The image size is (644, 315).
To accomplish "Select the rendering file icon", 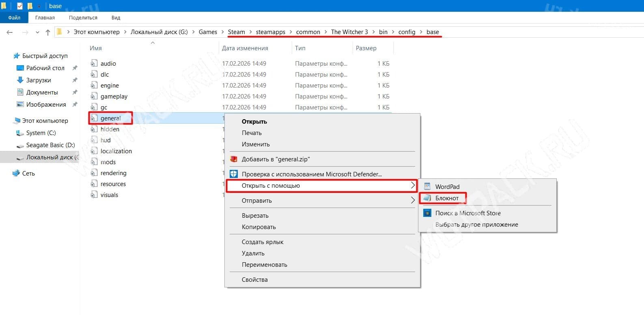I will pyautogui.click(x=94, y=173).
